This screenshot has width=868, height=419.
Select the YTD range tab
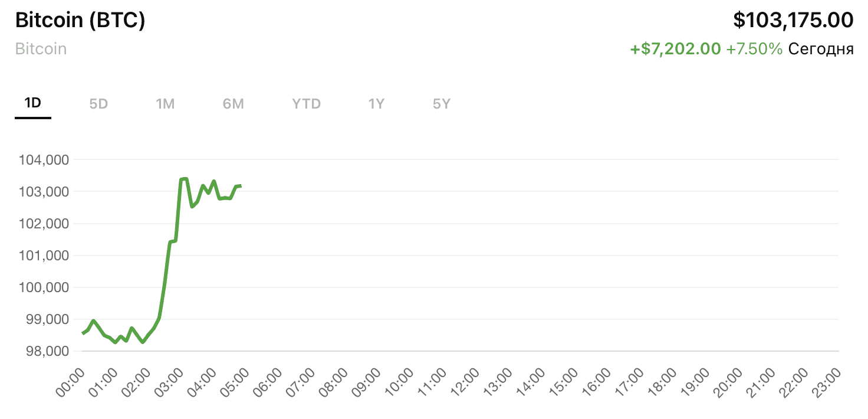(306, 104)
